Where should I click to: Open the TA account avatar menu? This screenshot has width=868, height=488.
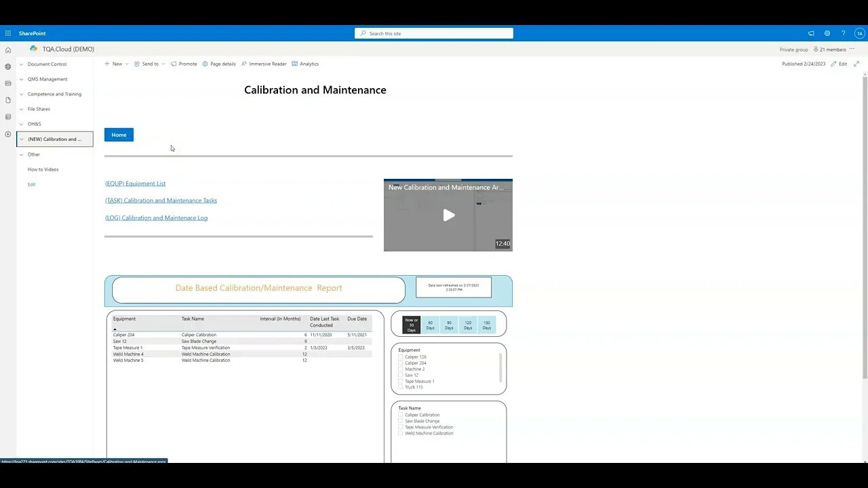(x=859, y=33)
